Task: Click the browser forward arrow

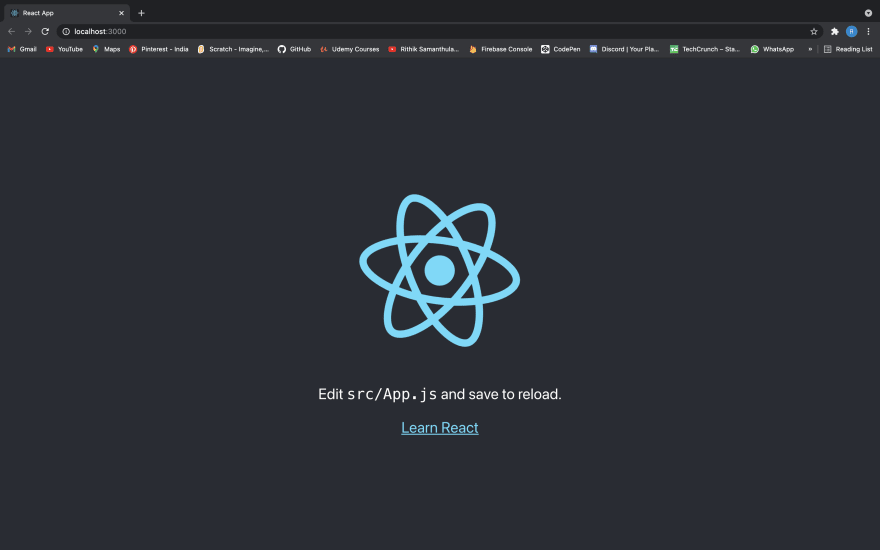Action: (x=28, y=31)
